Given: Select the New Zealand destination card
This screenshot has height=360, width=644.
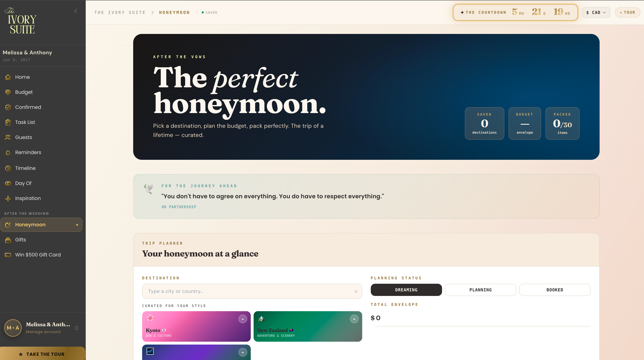Looking at the screenshot, I should 308,326.
